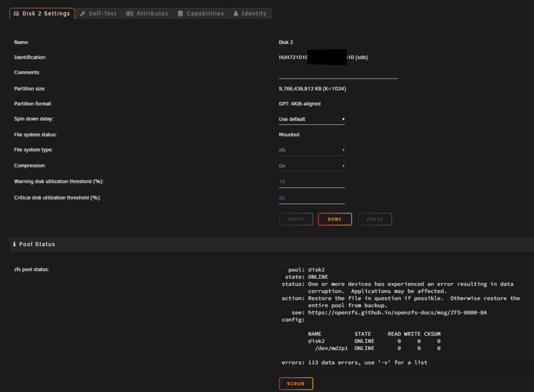Click the disk icon in Disk 2 Settings tab

[x=16, y=14]
